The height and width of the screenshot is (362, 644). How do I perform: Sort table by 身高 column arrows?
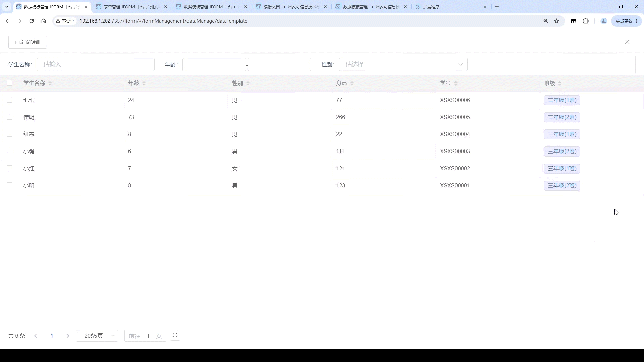tap(352, 83)
